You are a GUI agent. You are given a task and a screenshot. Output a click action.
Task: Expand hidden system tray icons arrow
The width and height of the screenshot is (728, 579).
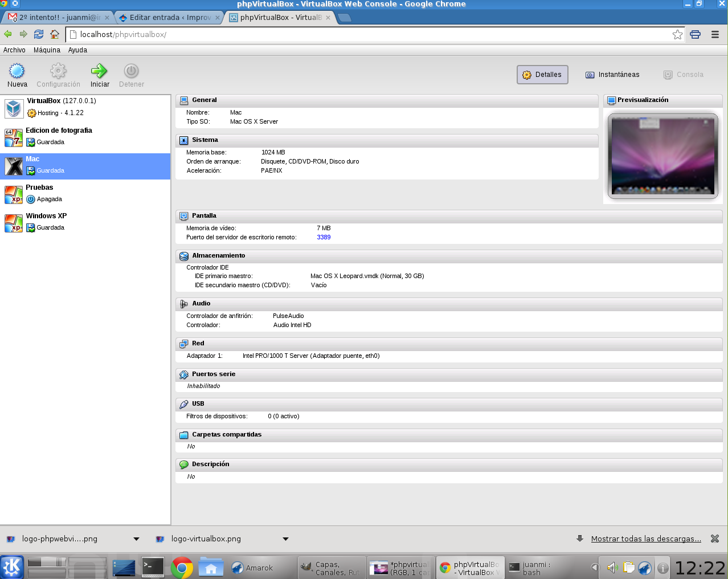click(x=595, y=568)
